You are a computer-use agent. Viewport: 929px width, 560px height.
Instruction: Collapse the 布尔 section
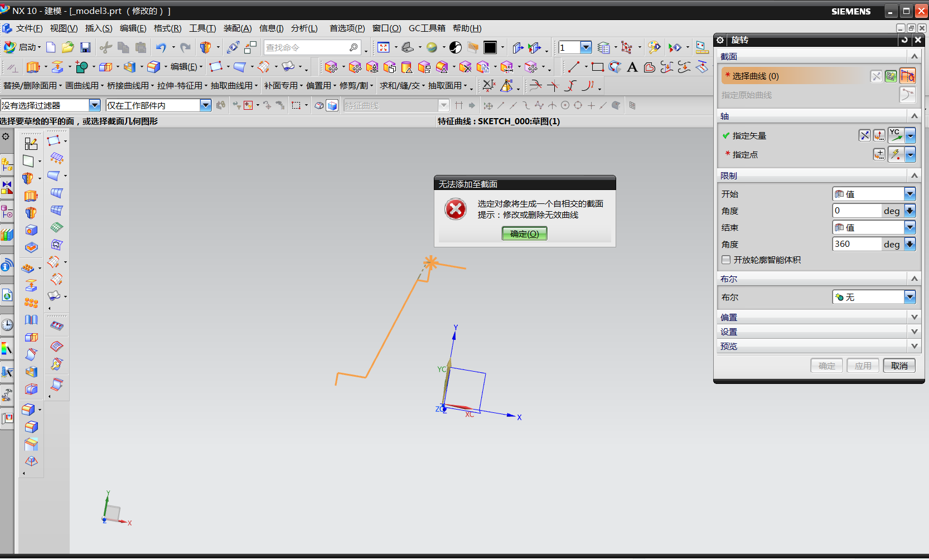click(x=915, y=279)
